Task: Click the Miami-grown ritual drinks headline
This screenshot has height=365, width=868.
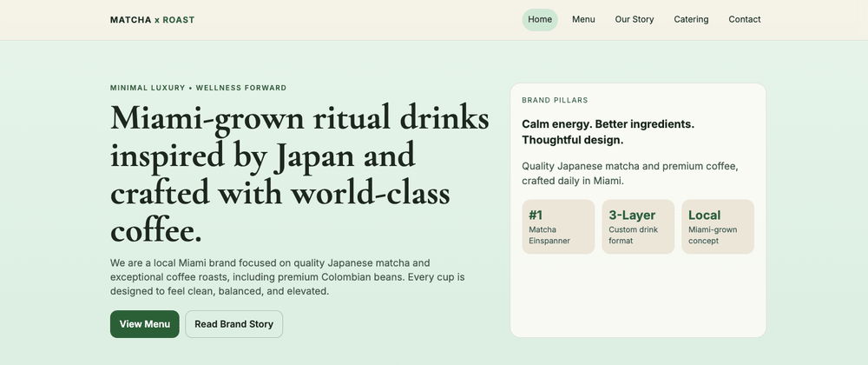Action: pos(299,173)
